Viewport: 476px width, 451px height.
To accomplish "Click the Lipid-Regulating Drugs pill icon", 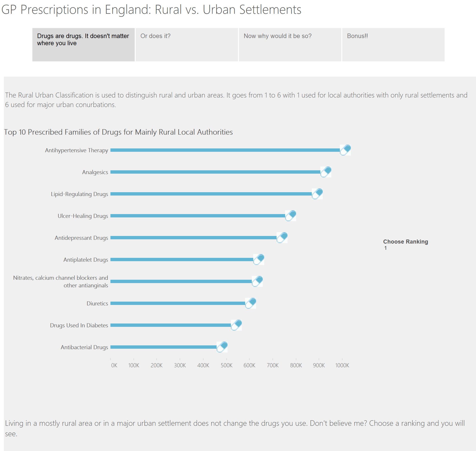I will pos(317,194).
